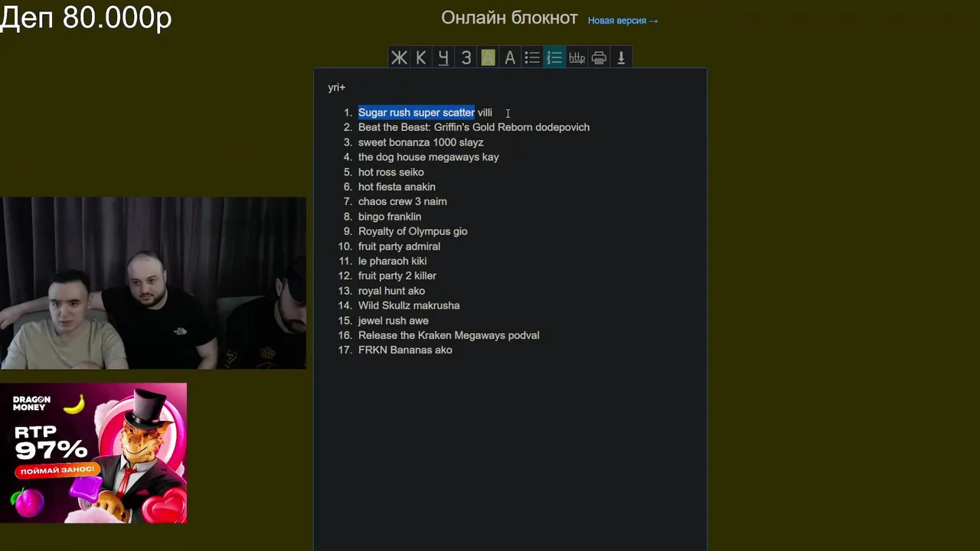This screenshot has height=551, width=980.
Task: Insert a bulleted list
Action: coord(532,57)
